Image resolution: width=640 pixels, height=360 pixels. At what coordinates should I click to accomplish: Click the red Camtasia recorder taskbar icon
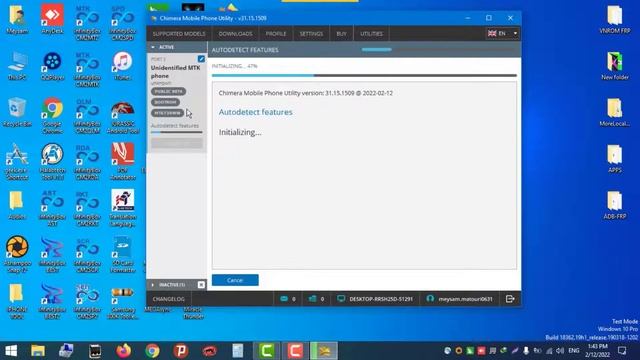pos(295,351)
